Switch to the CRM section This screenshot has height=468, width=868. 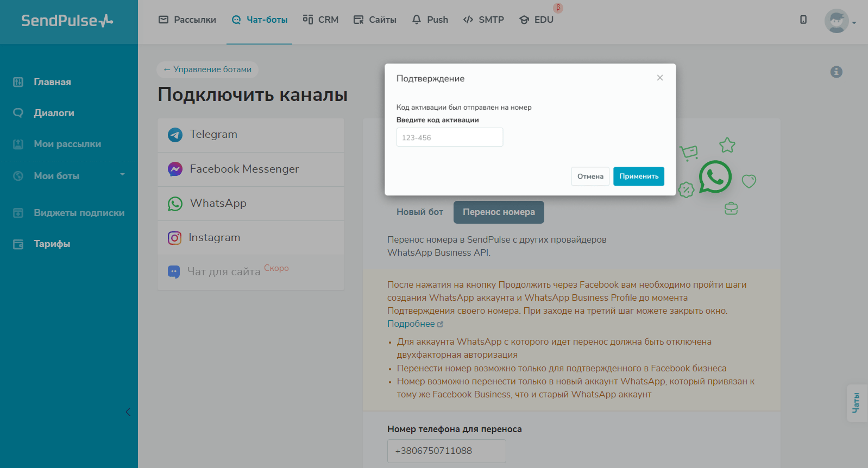pyautogui.click(x=320, y=20)
